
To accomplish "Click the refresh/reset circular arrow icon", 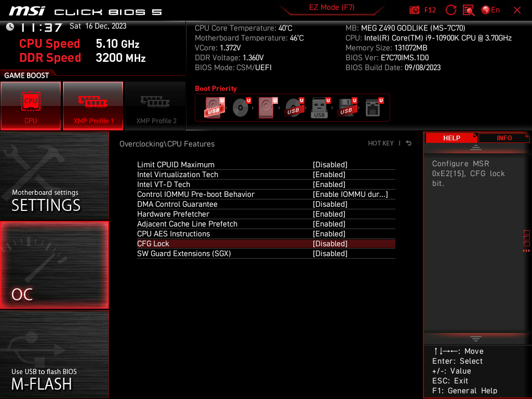I will (450, 10).
